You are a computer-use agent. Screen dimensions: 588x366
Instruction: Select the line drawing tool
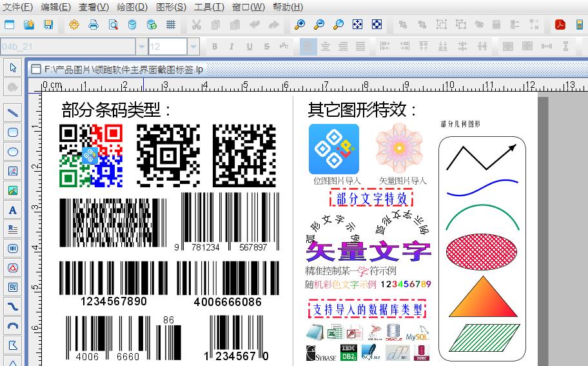(12, 113)
